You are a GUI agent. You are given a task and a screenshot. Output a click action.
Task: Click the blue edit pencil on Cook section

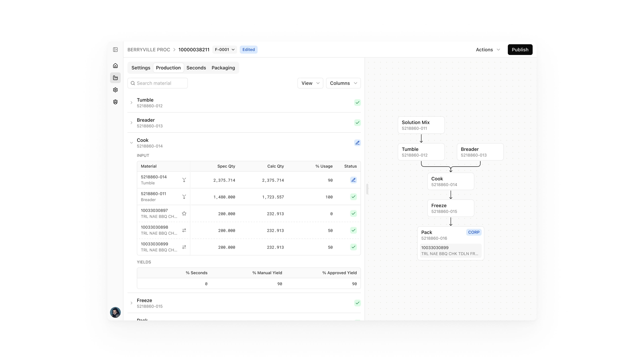358,143
